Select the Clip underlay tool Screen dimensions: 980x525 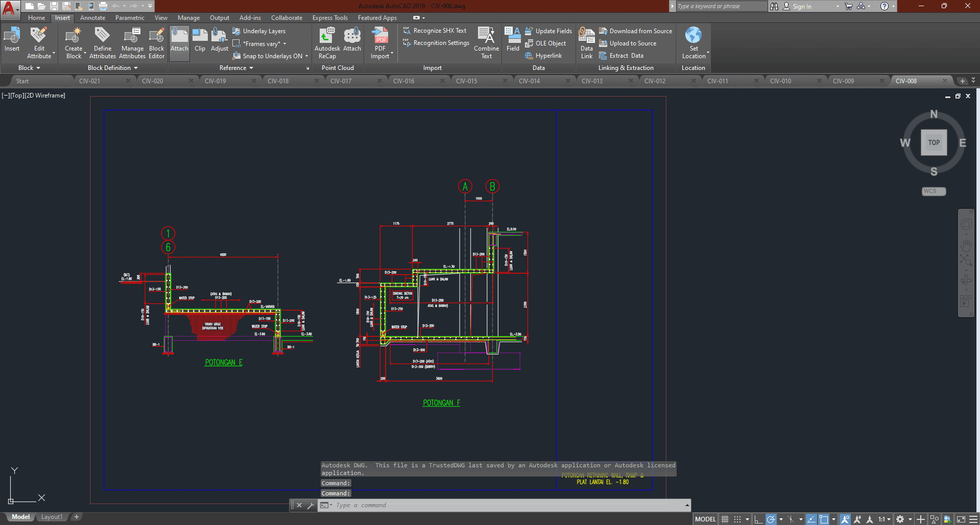[200, 41]
